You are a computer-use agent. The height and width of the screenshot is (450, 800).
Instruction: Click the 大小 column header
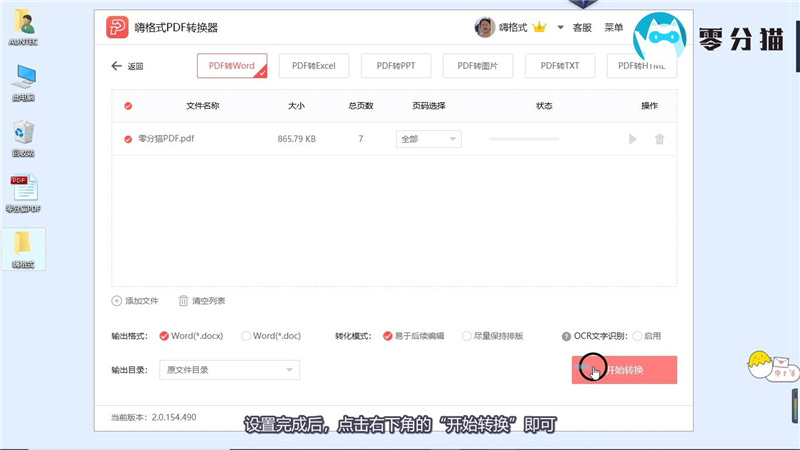pyautogui.click(x=296, y=106)
